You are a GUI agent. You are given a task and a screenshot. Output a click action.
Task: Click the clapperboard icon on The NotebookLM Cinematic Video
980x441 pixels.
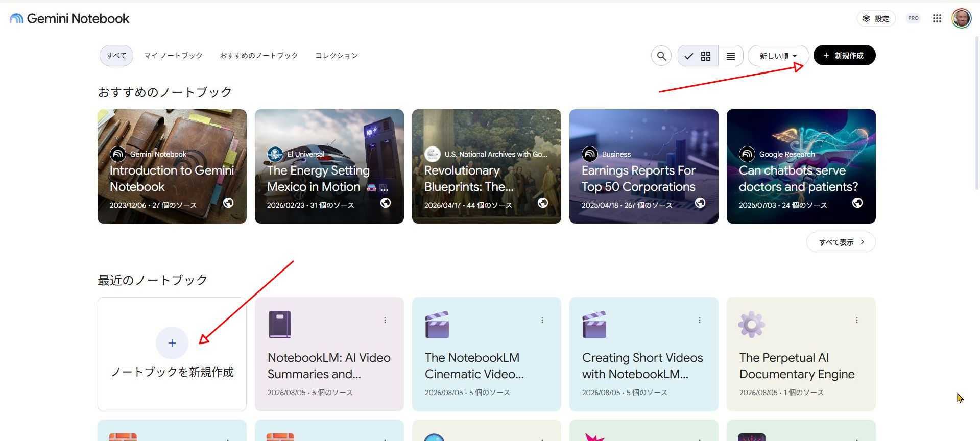pos(437,325)
